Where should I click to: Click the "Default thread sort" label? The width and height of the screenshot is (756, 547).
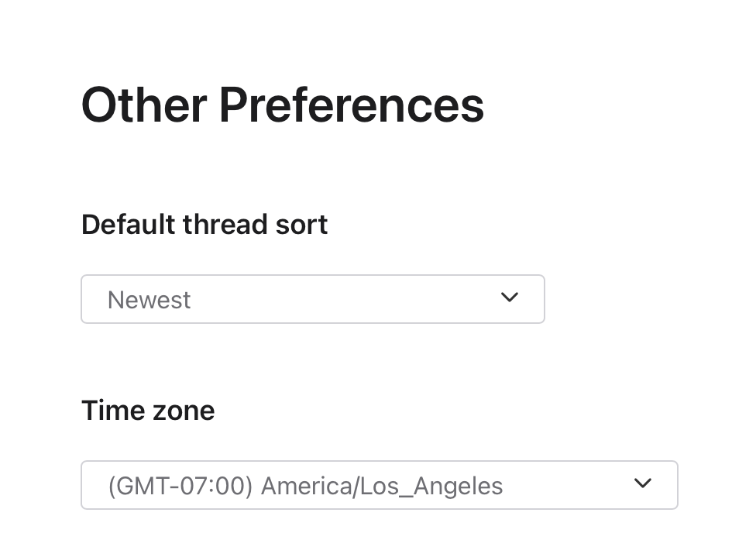(x=204, y=225)
